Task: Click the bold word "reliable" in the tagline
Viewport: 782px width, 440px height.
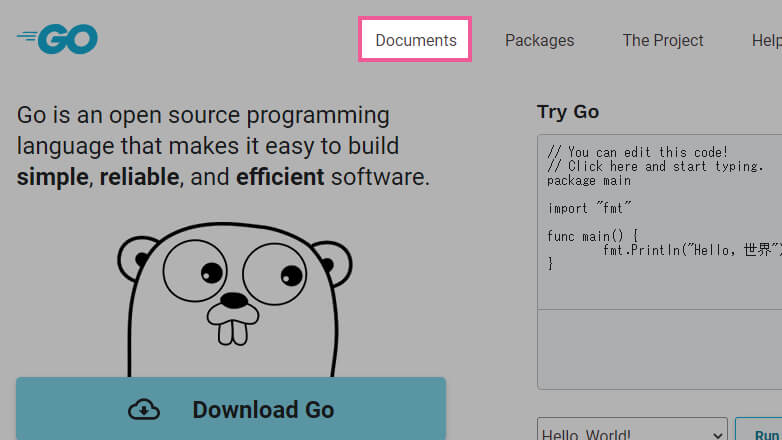Action: click(x=139, y=178)
